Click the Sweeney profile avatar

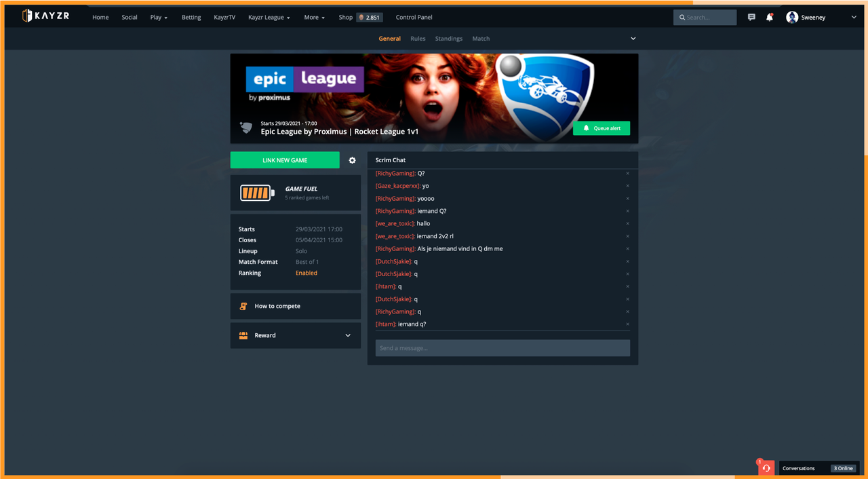tap(792, 17)
